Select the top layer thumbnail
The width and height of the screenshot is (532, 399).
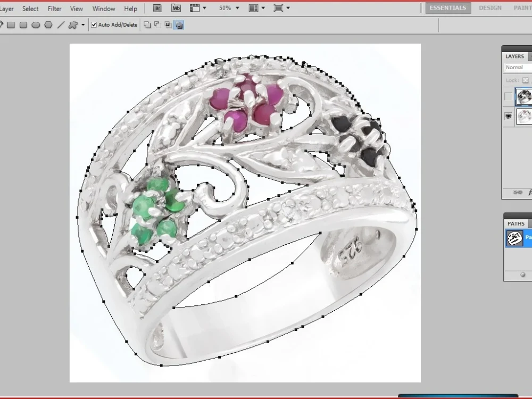pyautogui.click(x=524, y=97)
